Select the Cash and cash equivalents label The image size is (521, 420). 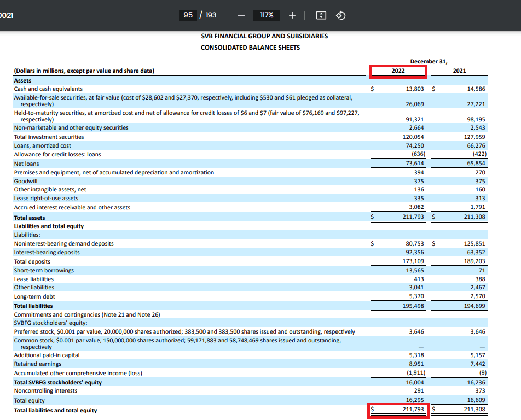(x=48, y=89)
